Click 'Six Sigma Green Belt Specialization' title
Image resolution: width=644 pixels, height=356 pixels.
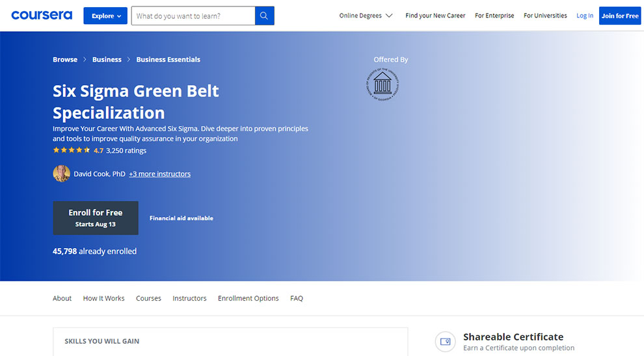(135, 102)
